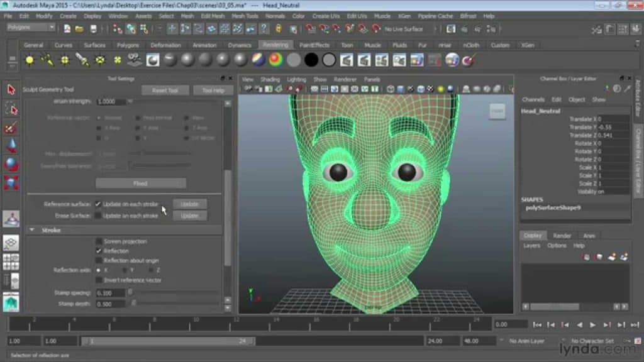The height and width of the screenshot is (362, 644).
Task: Click the play backwards button
Action: click(579, 325)
